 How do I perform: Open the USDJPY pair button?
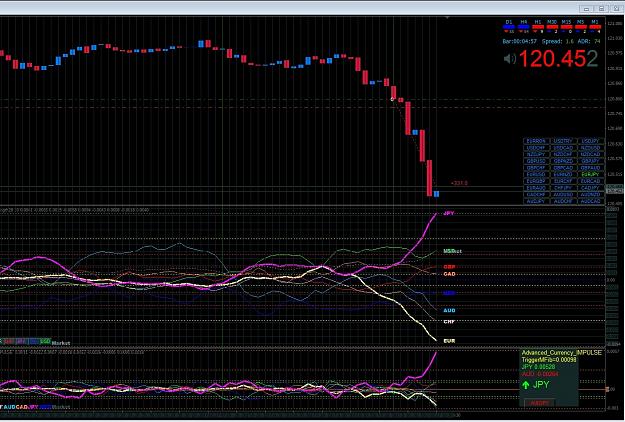(x=591, y=141)
